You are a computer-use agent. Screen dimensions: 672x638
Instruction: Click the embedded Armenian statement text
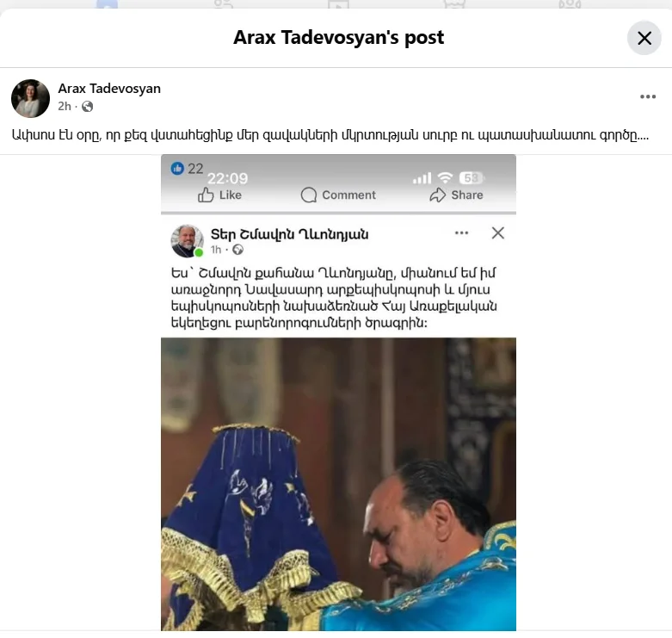click(334, 298)
